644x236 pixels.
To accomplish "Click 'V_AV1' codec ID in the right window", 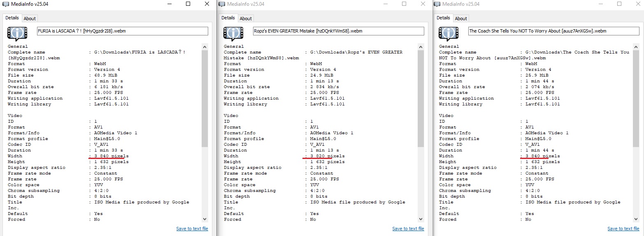I will point(532,145).
